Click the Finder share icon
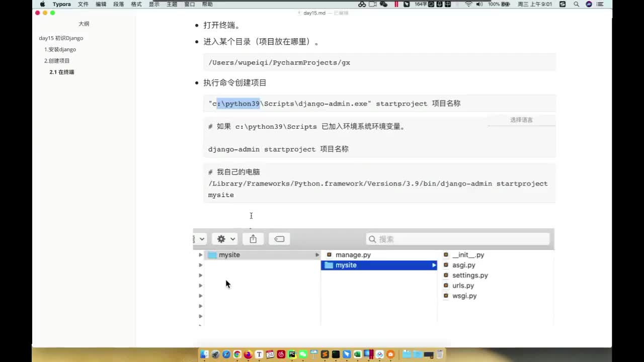644x362 pixels. click(253, 239)
